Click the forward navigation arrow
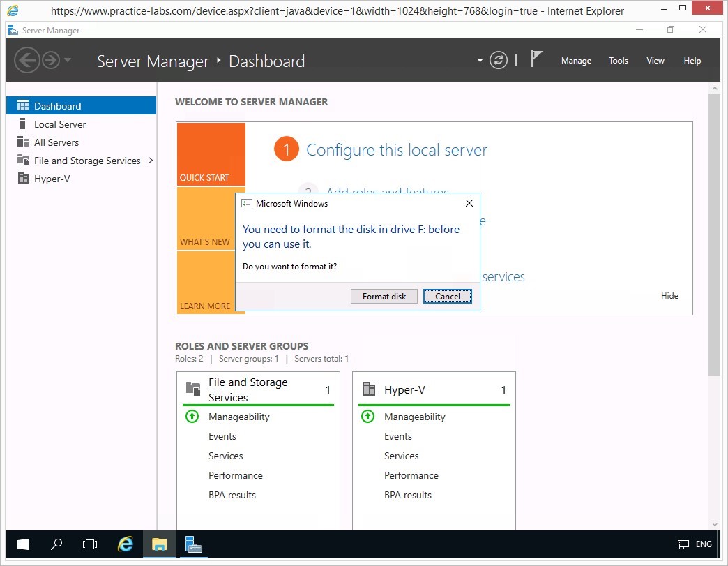Viewport: 728px width, 566px height. pos(50,60)
